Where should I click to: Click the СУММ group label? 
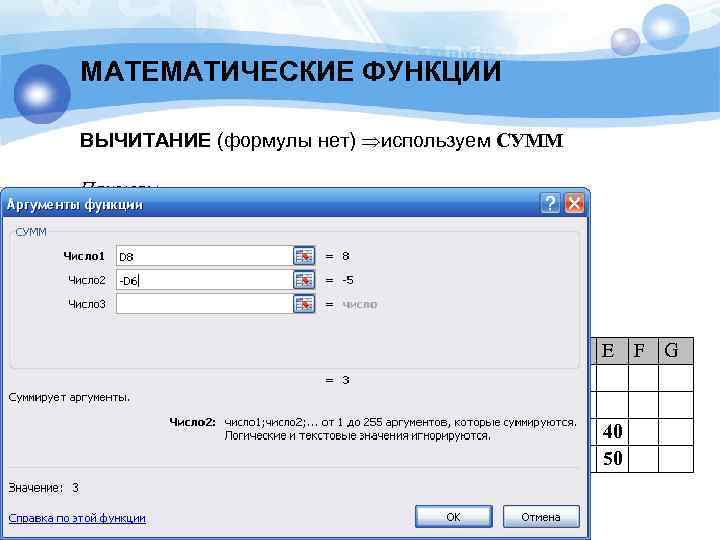coord(31,232)
